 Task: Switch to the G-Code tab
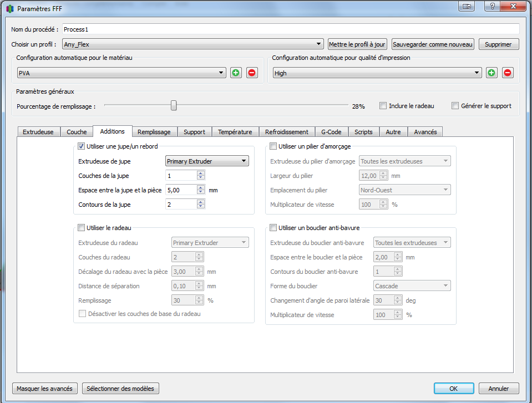coord(332,132)
